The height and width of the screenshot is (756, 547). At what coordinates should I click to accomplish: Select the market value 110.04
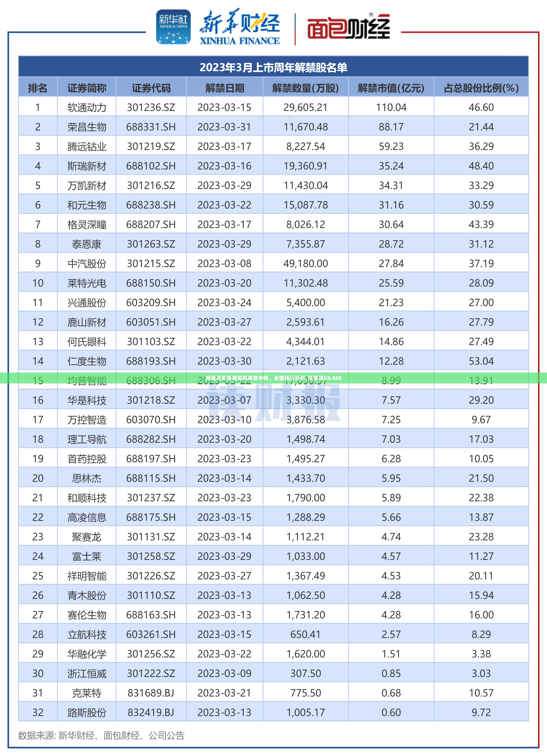point(391,108)
